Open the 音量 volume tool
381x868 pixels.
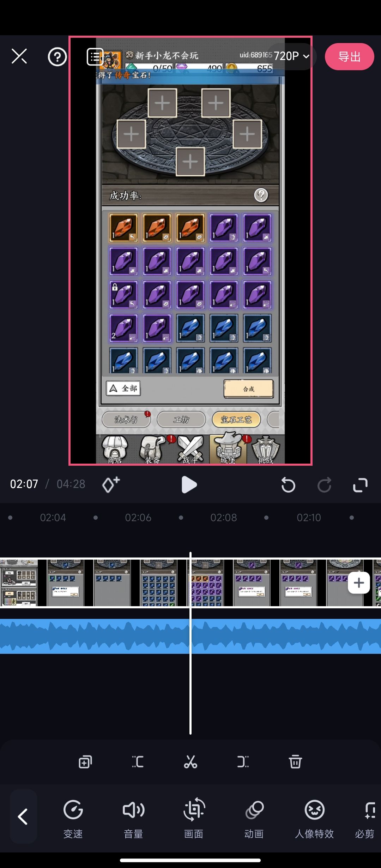[x=133, y=819]
